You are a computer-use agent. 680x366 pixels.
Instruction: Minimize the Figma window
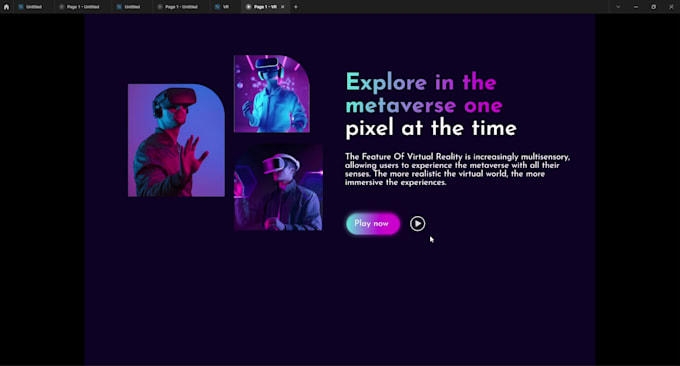tap(636, 7)
